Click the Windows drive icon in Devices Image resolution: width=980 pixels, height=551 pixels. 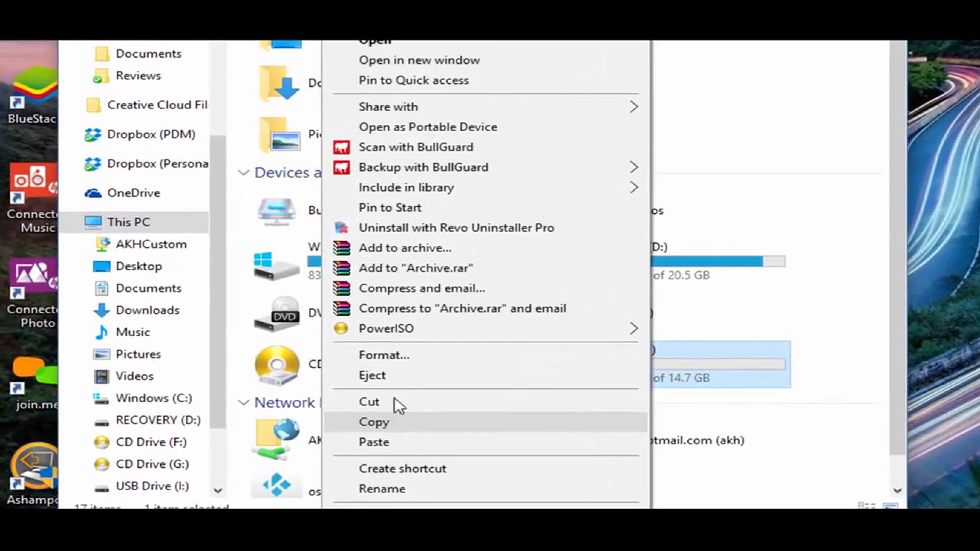pos(276,265)
